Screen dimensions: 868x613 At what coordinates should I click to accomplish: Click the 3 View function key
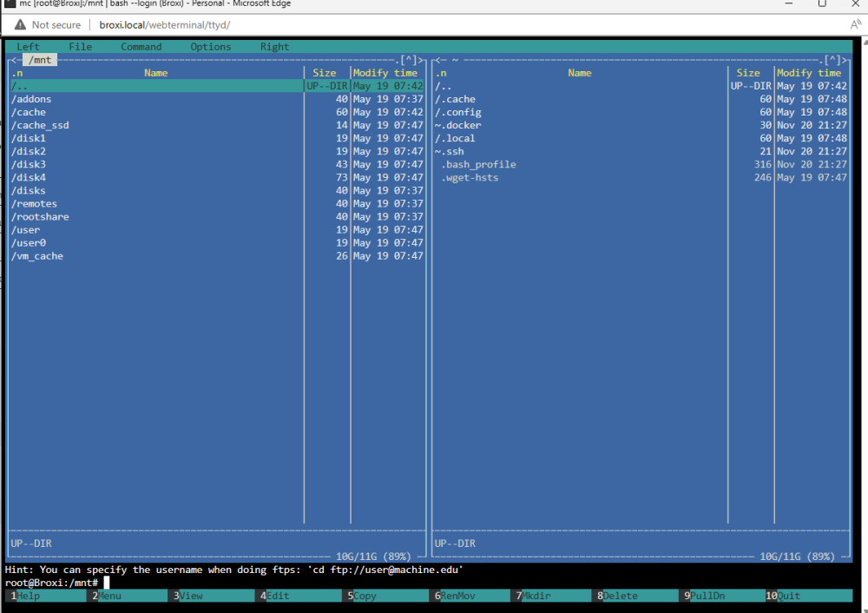pyautogui.click(x=214, y=596)
